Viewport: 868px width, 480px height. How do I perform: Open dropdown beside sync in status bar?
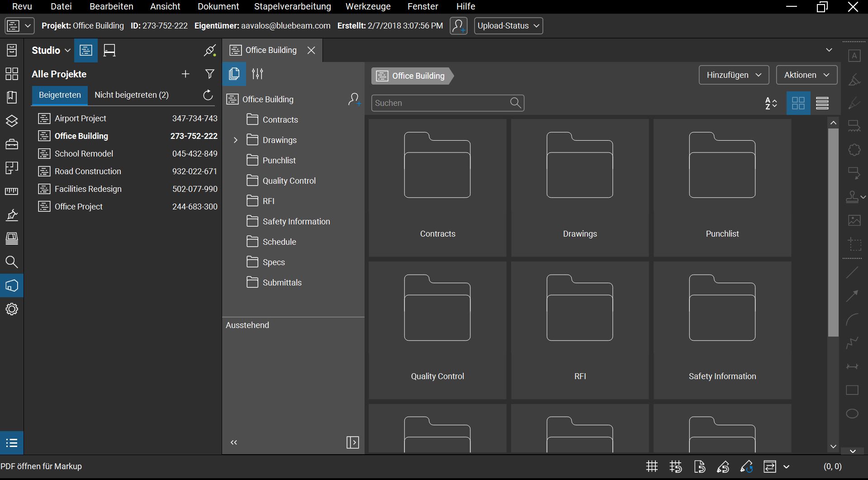786,466
